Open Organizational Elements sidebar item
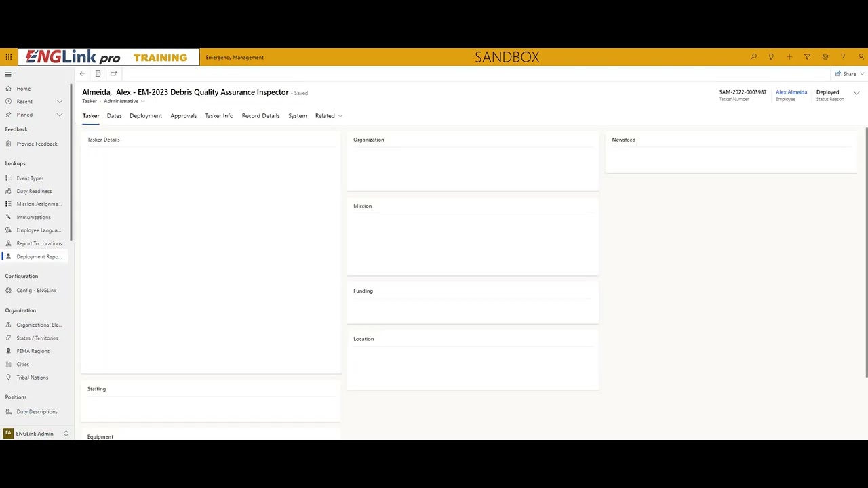Viewport: 868px width, 488px height. pos(34,325)
